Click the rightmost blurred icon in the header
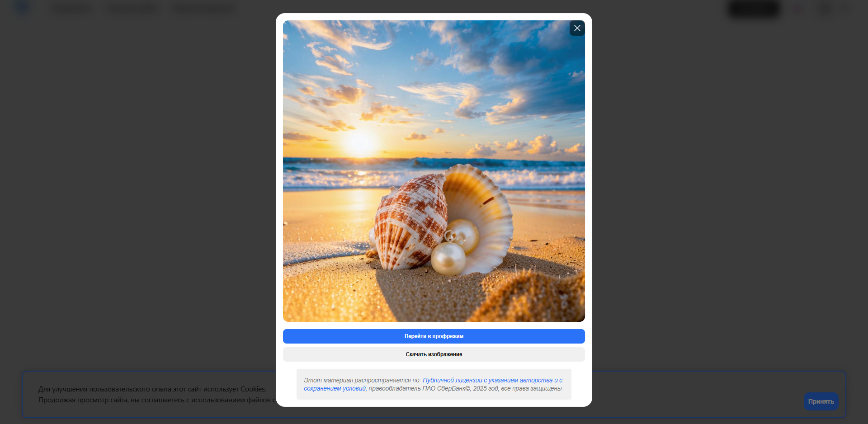The width and height of the screenshot is (868, 424). pyautogui.click(x=844, y=9)
